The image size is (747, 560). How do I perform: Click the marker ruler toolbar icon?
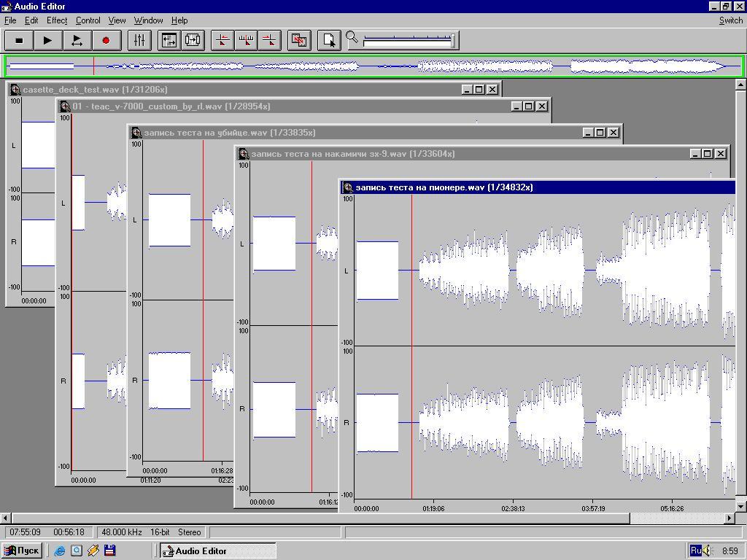pos(247,40)
